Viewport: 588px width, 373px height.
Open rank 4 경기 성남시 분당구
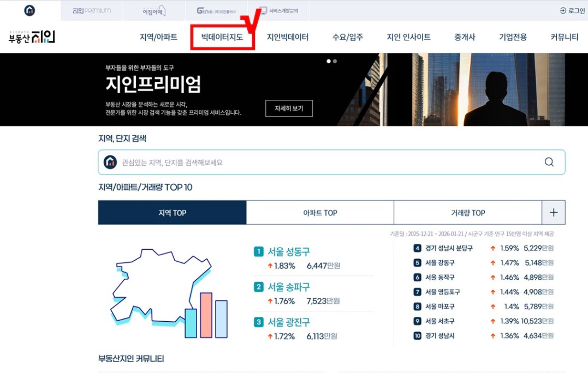449,248
